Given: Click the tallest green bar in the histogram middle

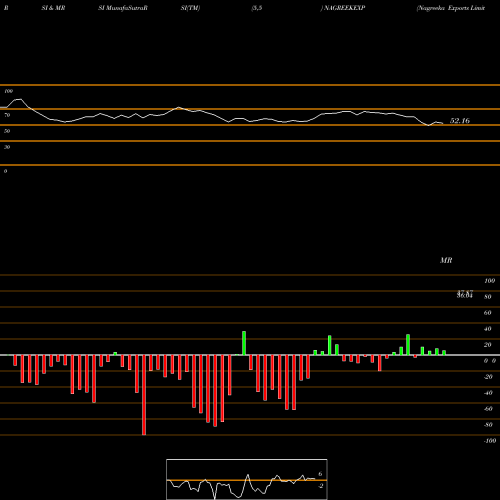Looking at the screenshot, I should 244,343.
